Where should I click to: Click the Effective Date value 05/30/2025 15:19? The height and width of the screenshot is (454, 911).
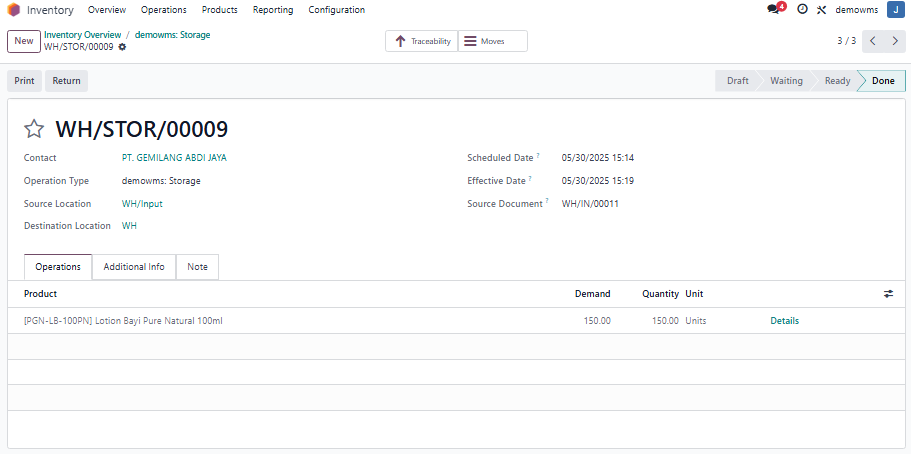point(598,181)
